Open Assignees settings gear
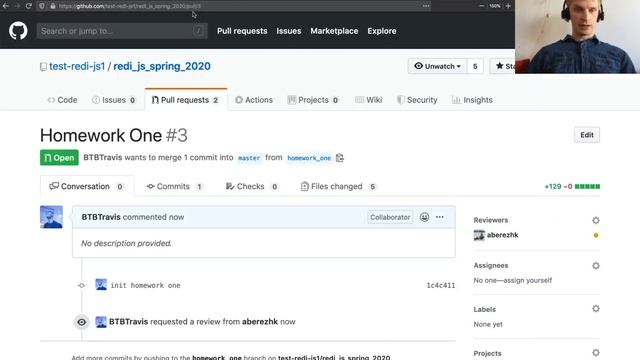This screenshot has height=360, width=640. click(x=596, y=266)
